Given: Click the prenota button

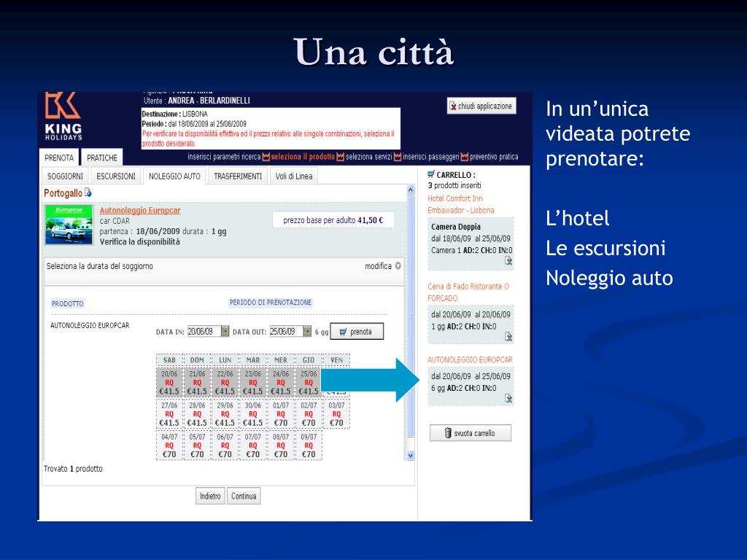Looking at the screenshot, I should (356, 332).
